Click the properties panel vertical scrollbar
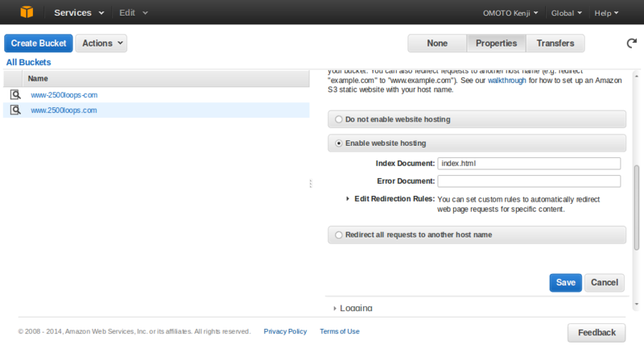The width and height of the screenshot is (644, 349). pyautogui.click(x=637, y=208)
